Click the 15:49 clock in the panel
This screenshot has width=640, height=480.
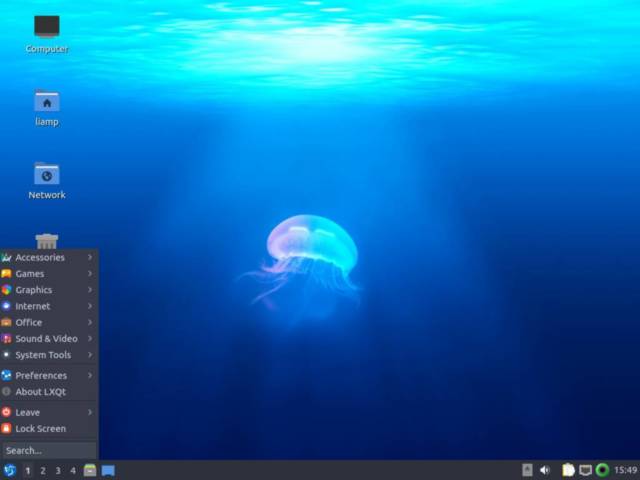[x=626, y=470]
